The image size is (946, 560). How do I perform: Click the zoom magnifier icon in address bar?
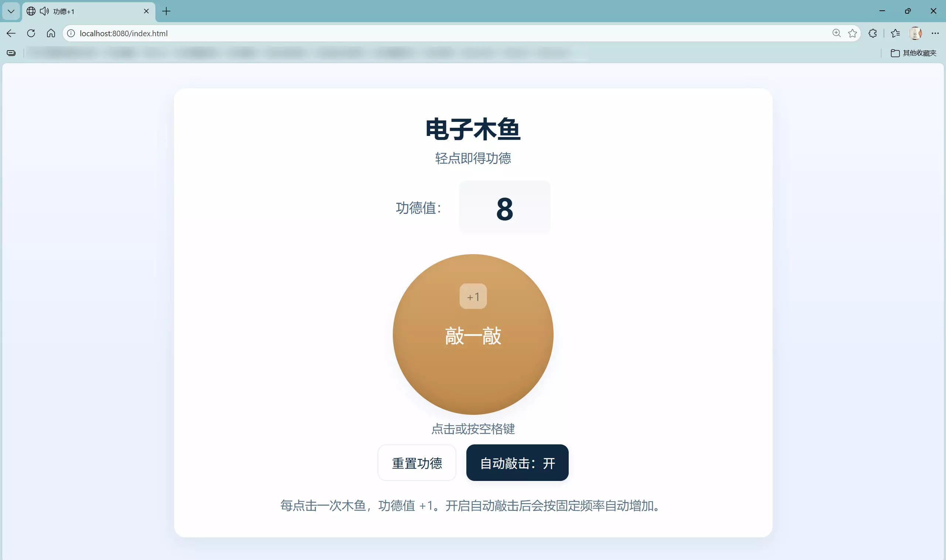(836, 33)
